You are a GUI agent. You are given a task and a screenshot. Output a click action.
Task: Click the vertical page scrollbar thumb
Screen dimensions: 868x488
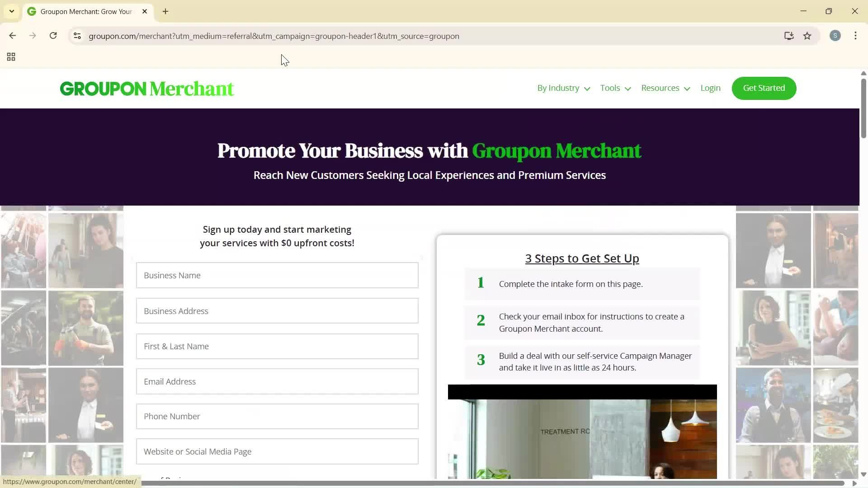863,108
